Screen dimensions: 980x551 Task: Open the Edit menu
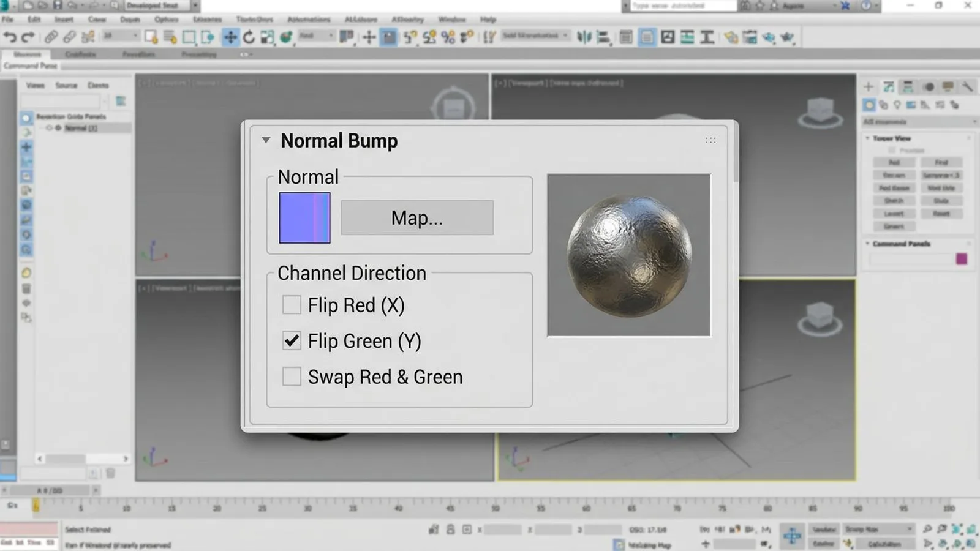[34, 19]
